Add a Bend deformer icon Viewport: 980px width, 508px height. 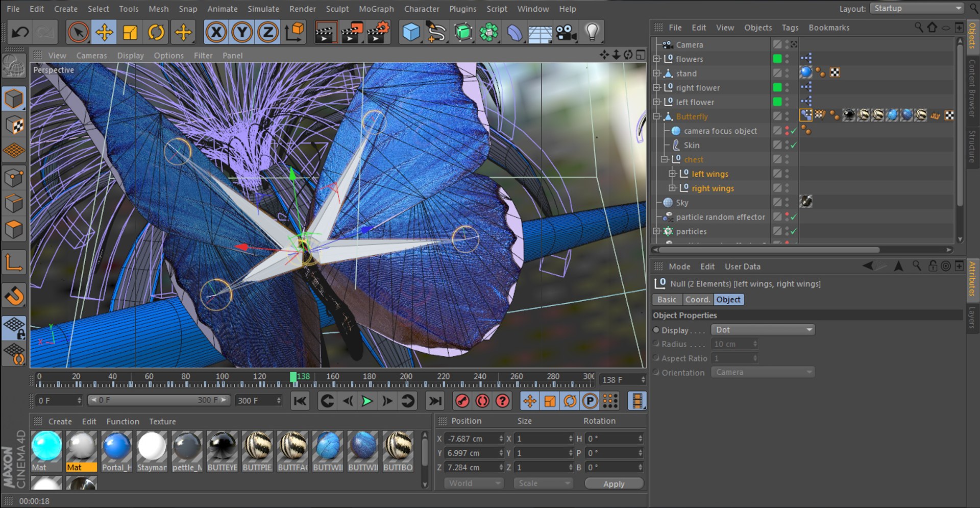point(514,33)
